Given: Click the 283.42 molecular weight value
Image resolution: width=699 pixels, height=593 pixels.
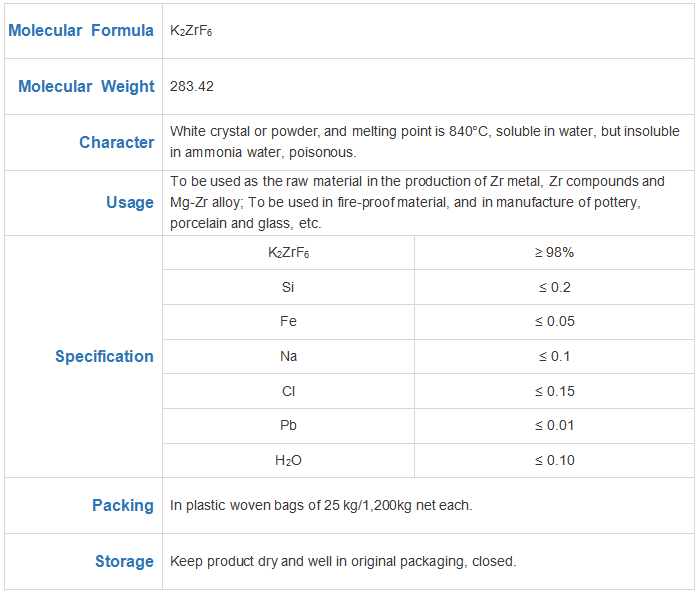Looking at the screenshot, I should tap(192, 86).
